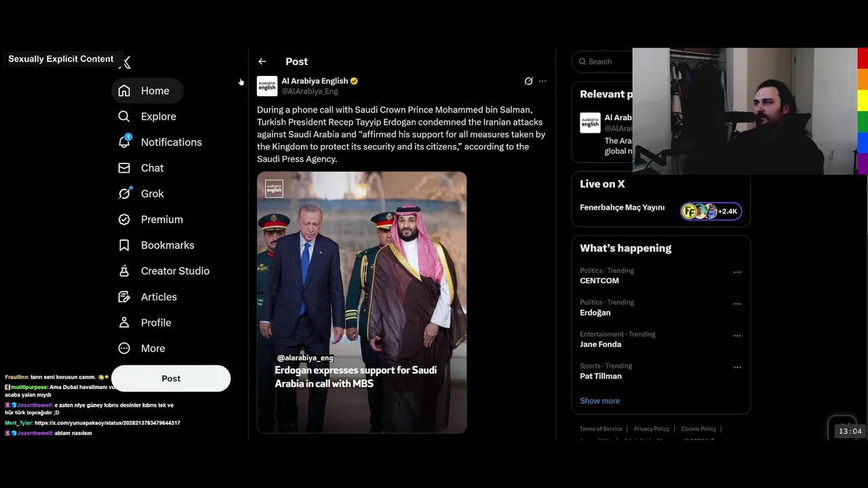The width and height of the screenshot is (868, 488).
Task: Click the Profile person icon
Action: click(124, 323)
